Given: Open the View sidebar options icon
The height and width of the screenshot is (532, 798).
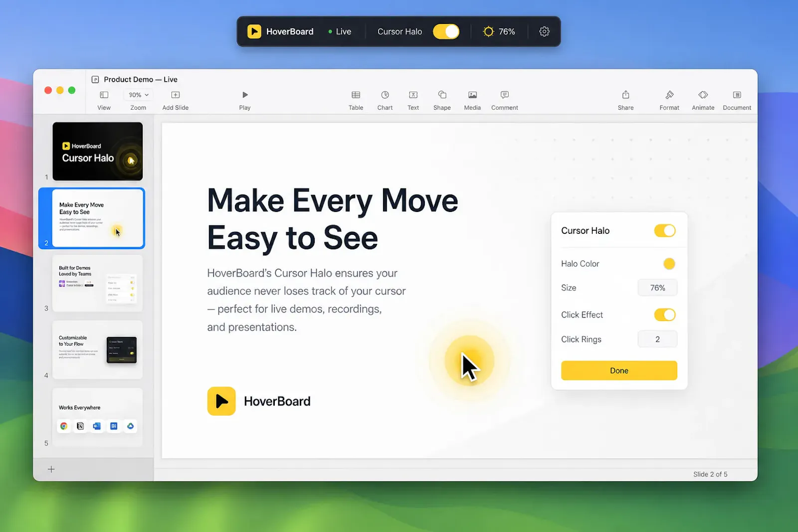Looking at the screenshot, I should [104, 95].
